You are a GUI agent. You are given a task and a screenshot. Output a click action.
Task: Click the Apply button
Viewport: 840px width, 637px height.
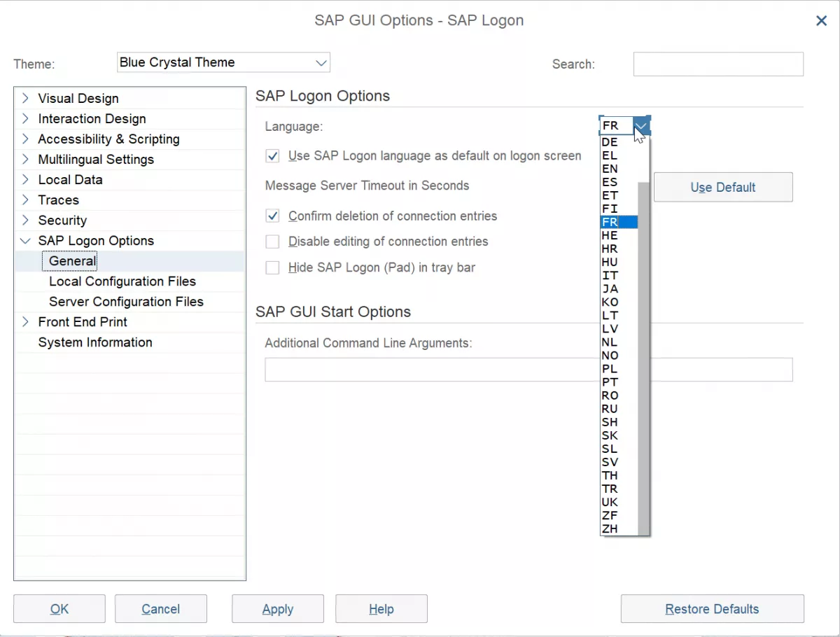pyautogui.click(x=278, y=609)
